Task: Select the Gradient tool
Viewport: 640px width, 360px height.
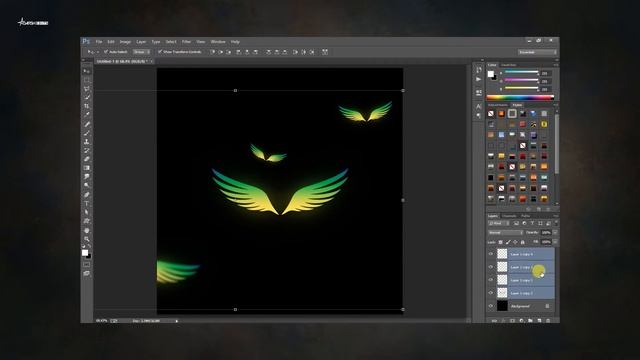Action: (87, 168)
